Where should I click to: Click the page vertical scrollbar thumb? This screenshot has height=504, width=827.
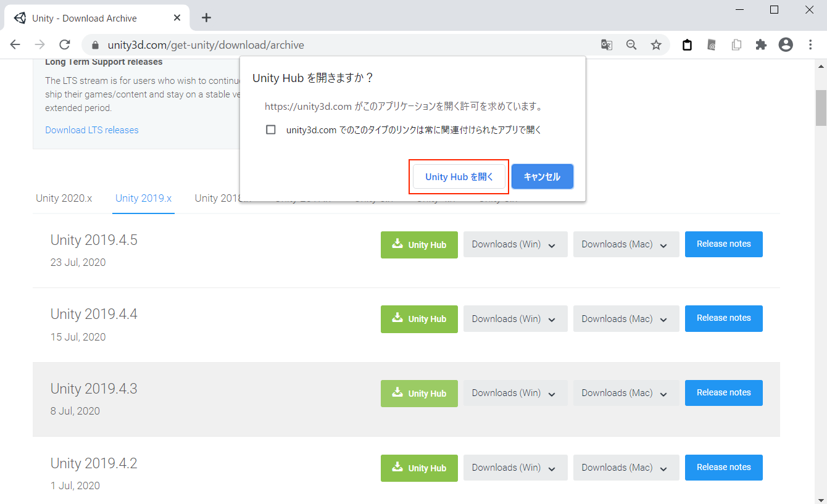pos(821,108)
